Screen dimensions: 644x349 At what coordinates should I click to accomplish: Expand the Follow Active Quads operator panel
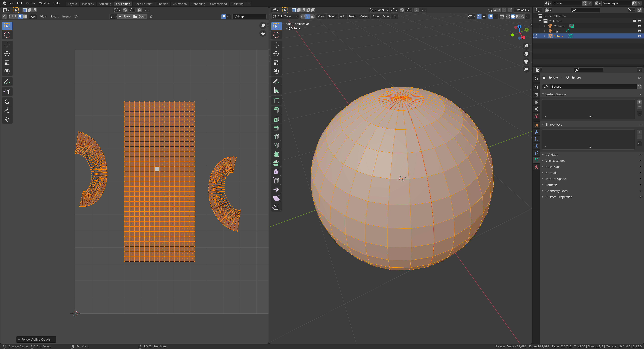pyautogui.click(x=36, y=339)
